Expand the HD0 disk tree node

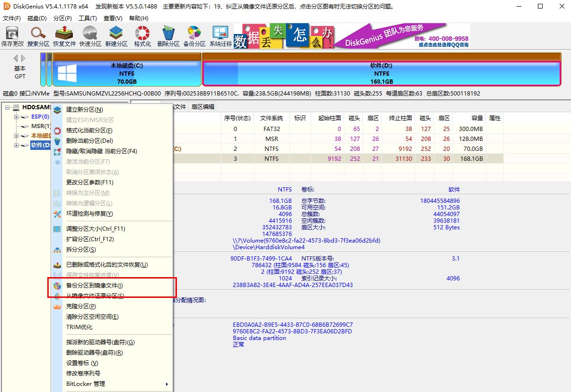coord(8,108)
